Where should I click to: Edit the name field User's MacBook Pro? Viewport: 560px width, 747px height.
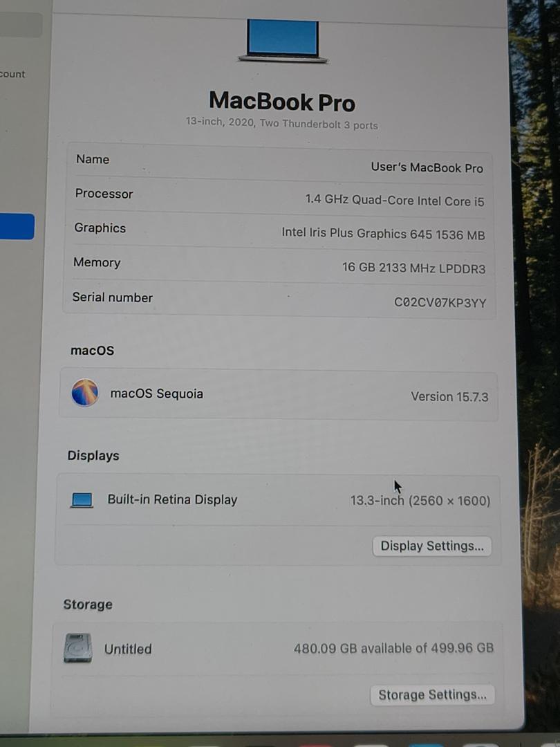click(x=427, y=167)
